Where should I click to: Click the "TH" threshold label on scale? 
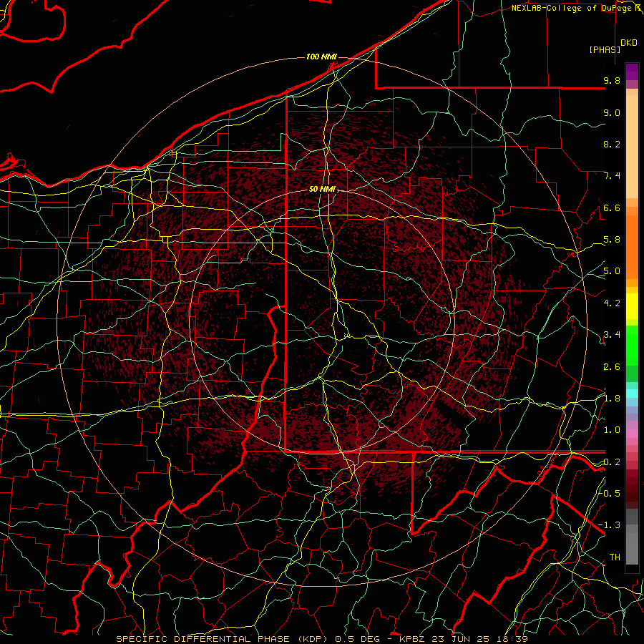(x=615, y=557)
